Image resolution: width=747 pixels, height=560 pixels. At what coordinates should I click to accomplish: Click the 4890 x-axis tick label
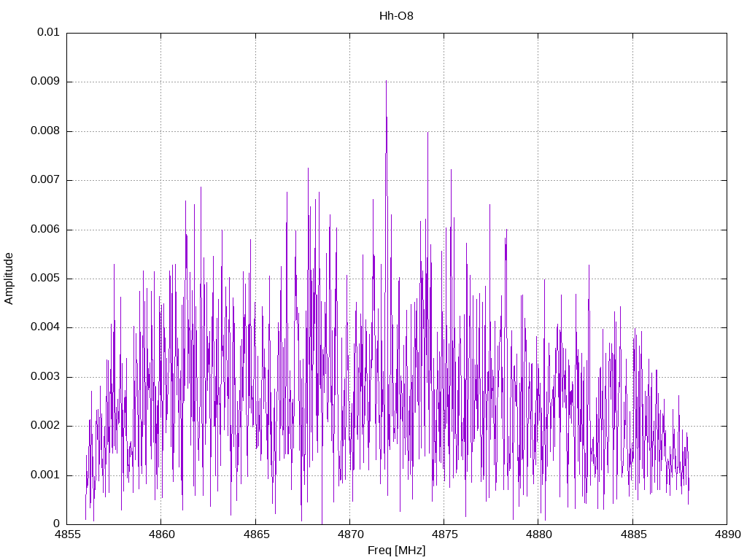(727, 534)
